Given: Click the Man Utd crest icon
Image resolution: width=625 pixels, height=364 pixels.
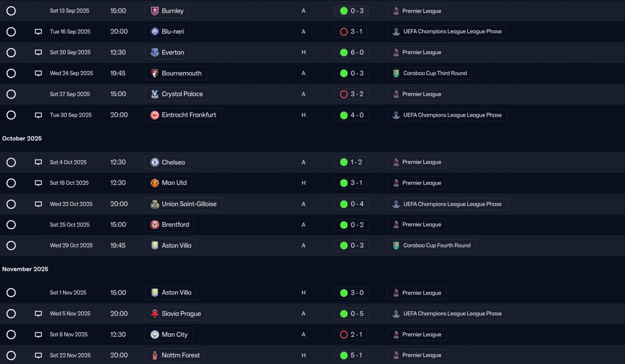Looking at the screenshot, I should point(155,183).
